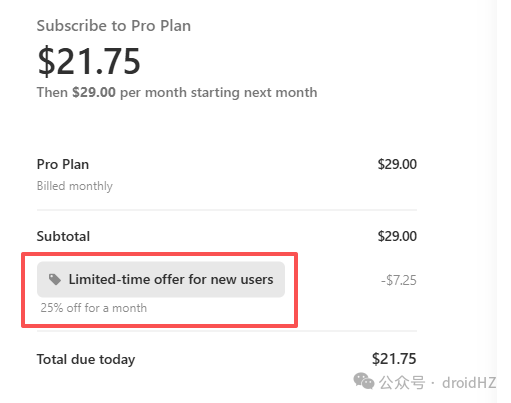Image resolution: width=511 pixels, height=403 pixels.
Task: Click the -$7.25 discount amount
Action: pos(399,280)
